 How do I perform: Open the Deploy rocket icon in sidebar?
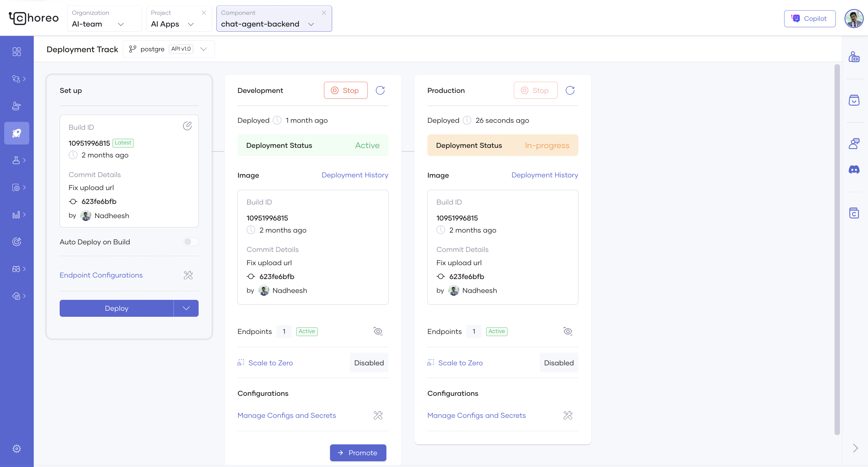click(x=17, y=133)
